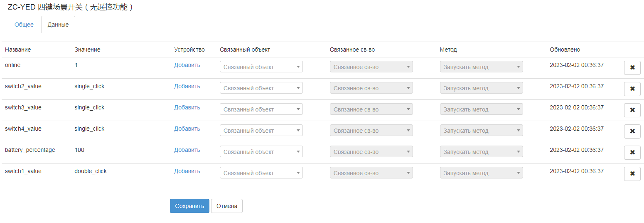Image resolution: width=644 pixels, height=223 pixels.
Task: Select the Данные tab
Action: 58,25
